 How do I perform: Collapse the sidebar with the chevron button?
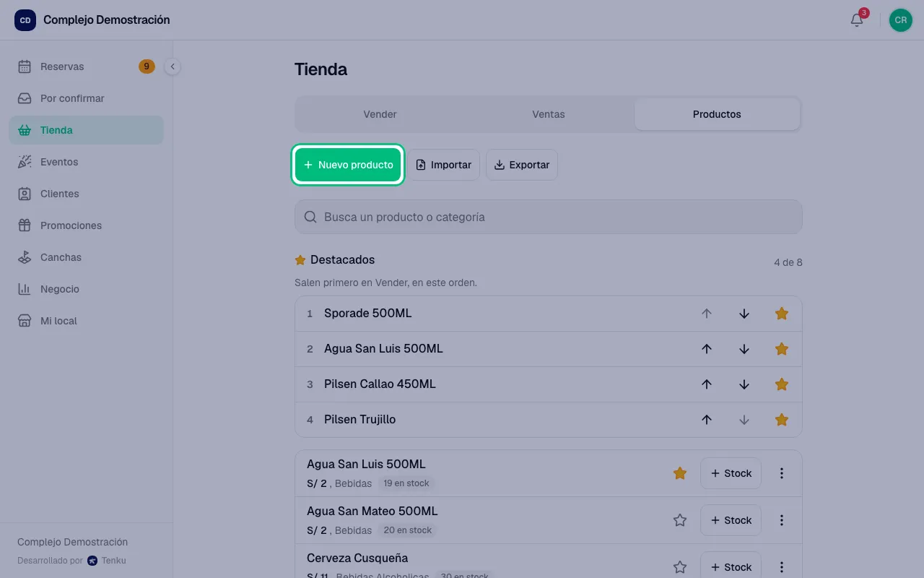[172, 66]
